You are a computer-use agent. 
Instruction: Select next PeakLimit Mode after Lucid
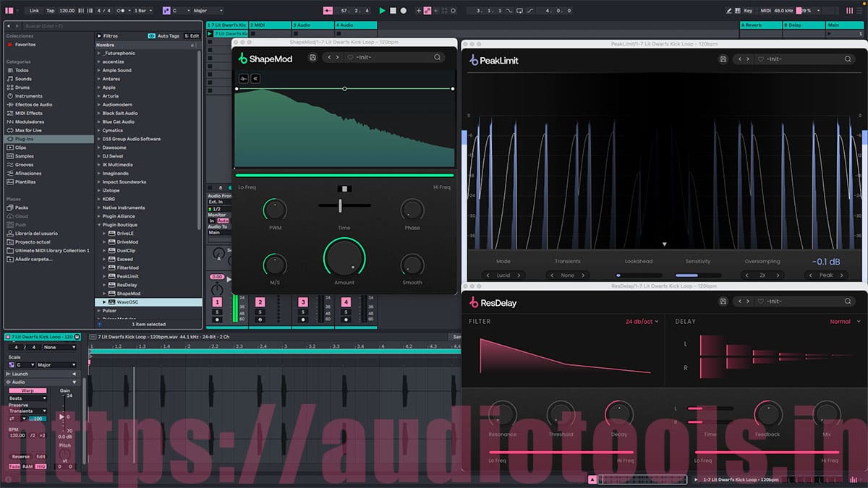tap(520, 275)
